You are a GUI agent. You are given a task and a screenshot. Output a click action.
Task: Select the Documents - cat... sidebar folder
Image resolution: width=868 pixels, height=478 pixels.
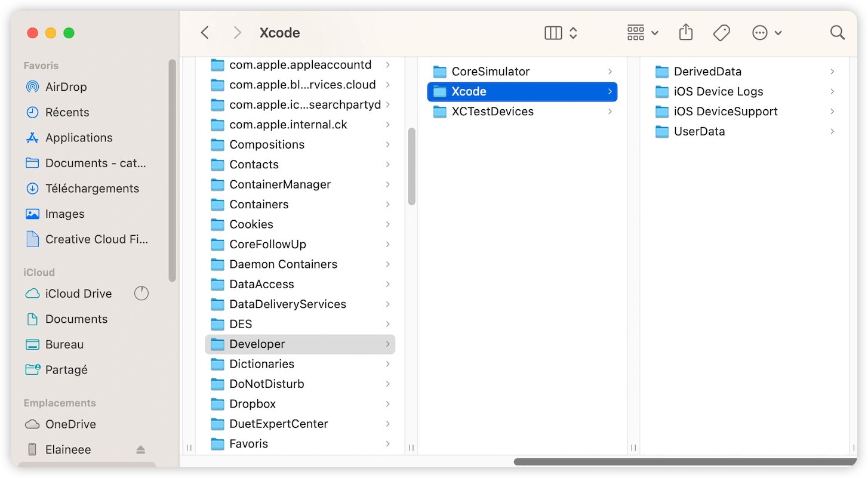[96, 163]
